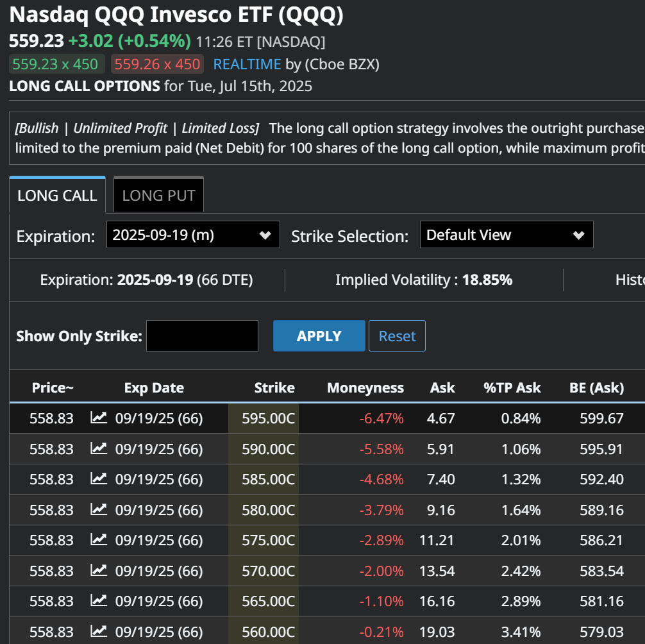Click the Reset button
Viewport: 645px width, 644px height.
pos(397,335)
